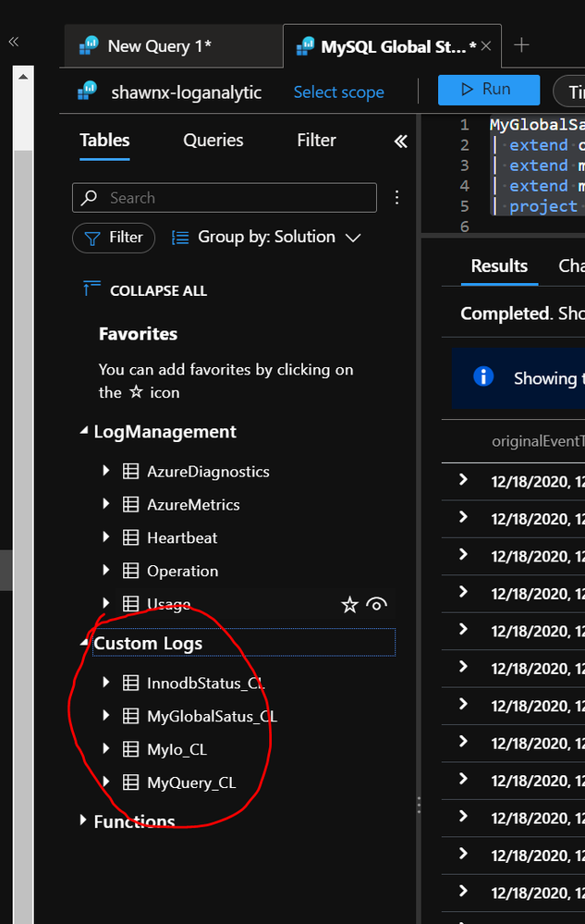Open the three-dot options beside Search
This screenshot has width=585, height=924.
(x=397, y=197)
